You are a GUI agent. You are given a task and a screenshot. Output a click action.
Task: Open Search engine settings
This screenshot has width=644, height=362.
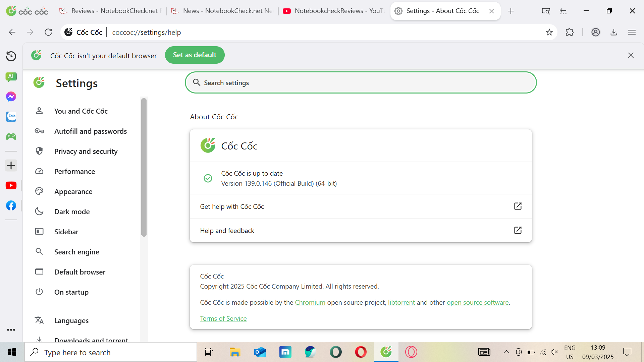81,252
